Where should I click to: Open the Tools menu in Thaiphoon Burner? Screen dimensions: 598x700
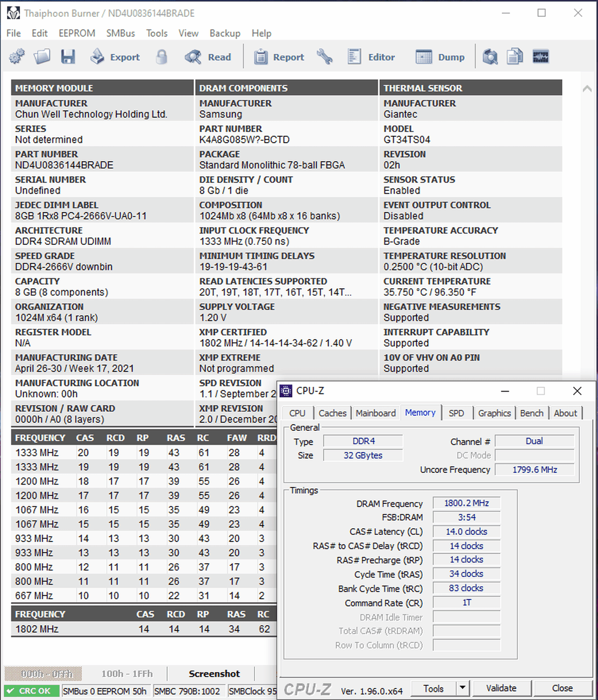click(157, 33)
